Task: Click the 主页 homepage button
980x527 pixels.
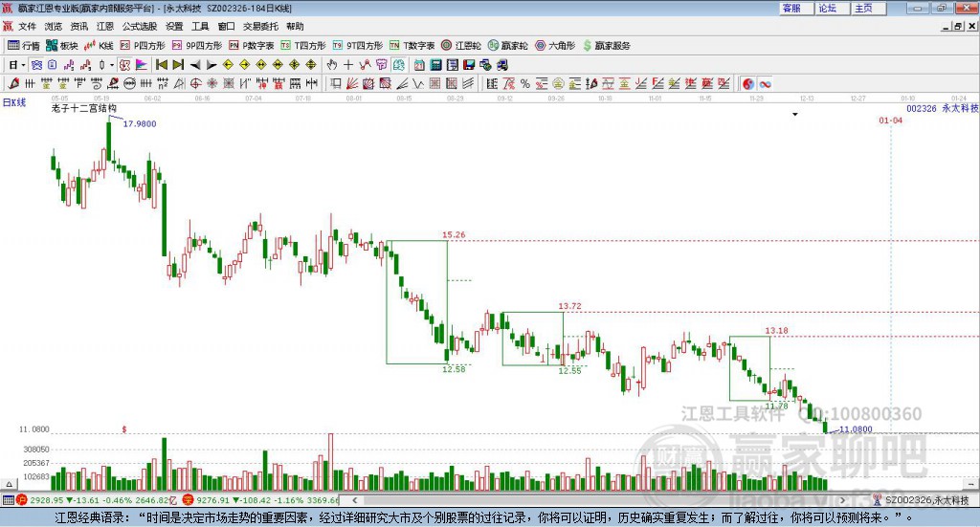Action: [x=868, y=8]
